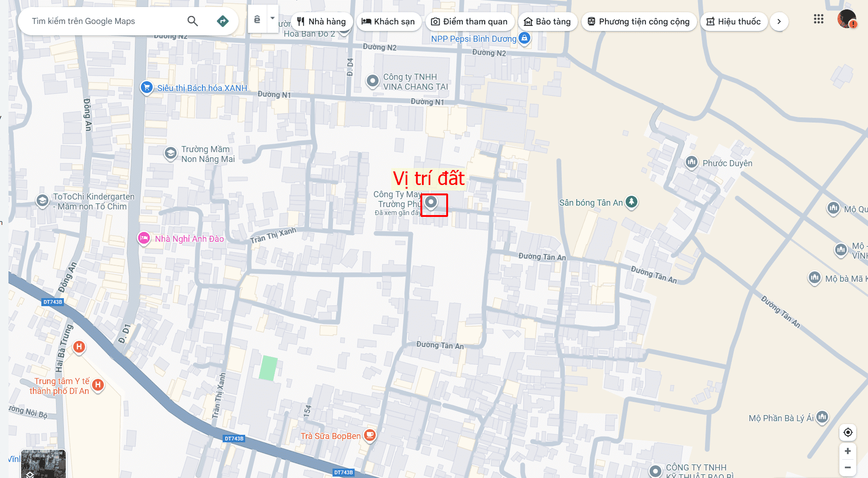Filter map by Nhà hàng
868x478 pixels.
[x=322, y=22]
